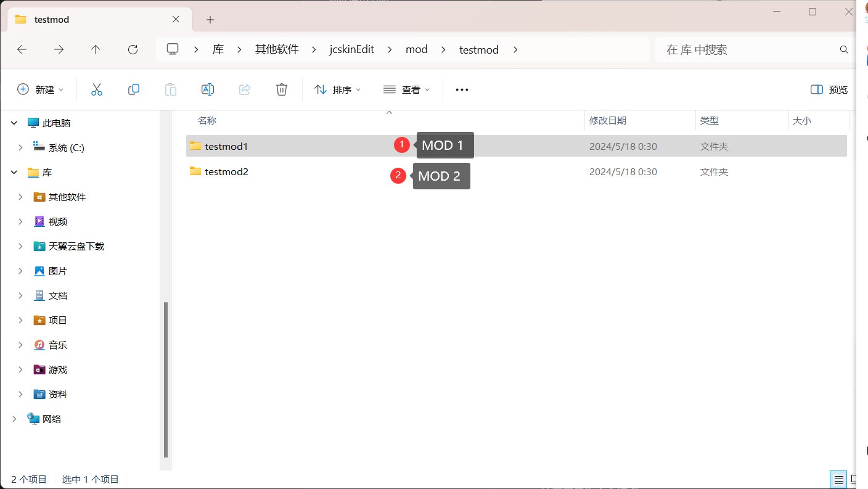
Task: Jump to the mod folder via the breadcrumb
Action: coord(417,49)
